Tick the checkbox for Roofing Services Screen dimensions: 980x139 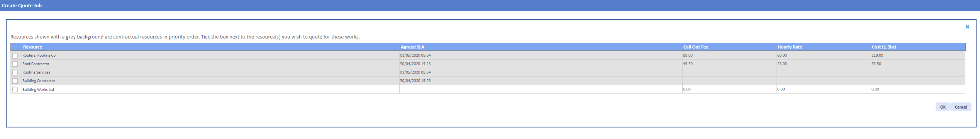pos(15,72)
